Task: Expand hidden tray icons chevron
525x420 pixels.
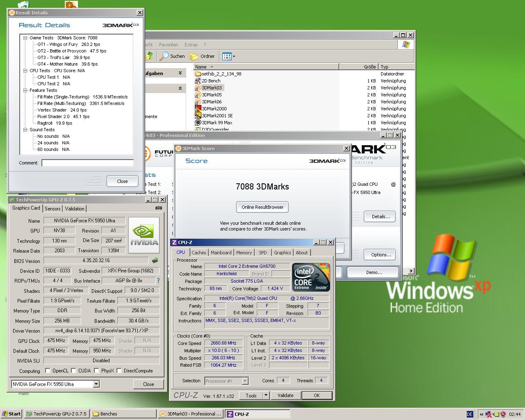Action: 481,414
